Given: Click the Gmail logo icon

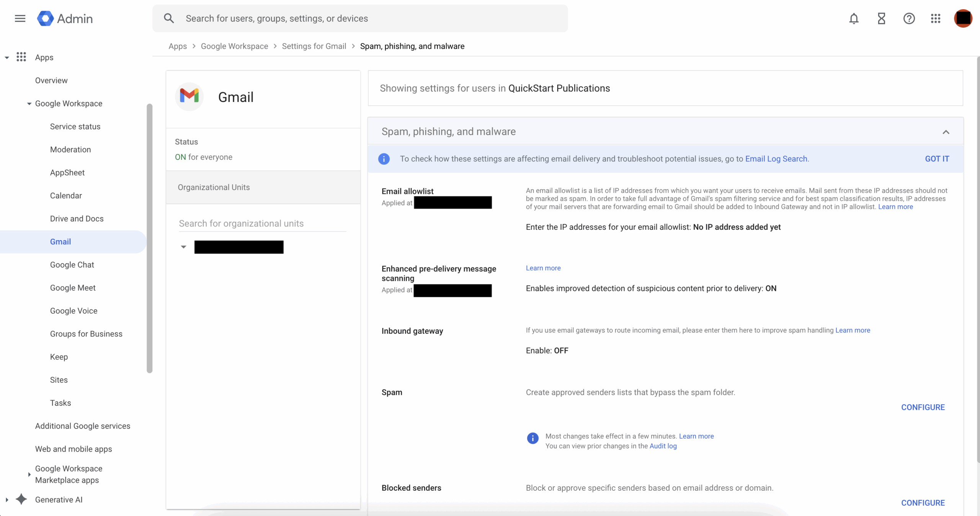Looking at the screenshot, I should tap(189, 96).
